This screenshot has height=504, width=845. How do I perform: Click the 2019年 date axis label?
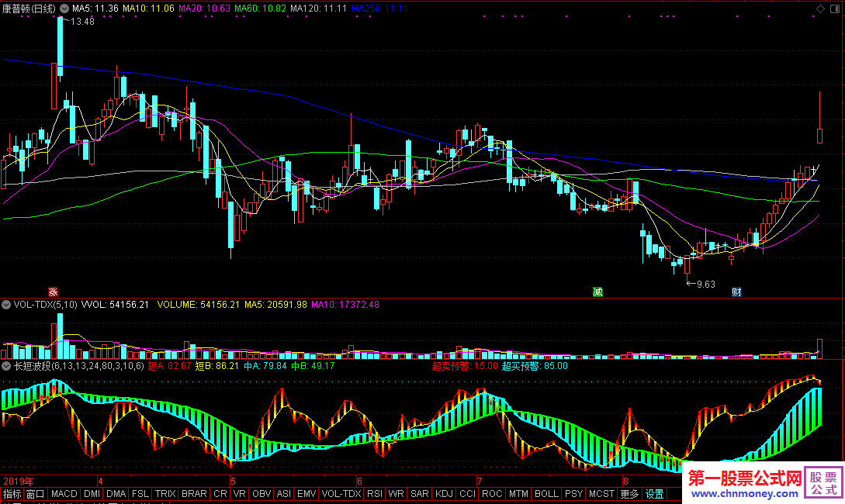tap(19, 481)
